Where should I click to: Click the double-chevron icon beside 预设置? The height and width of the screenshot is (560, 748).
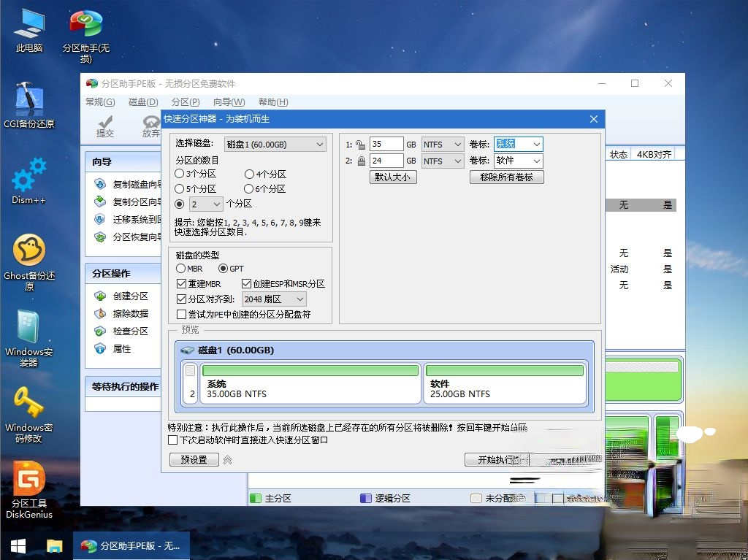(x=228, y=460)
